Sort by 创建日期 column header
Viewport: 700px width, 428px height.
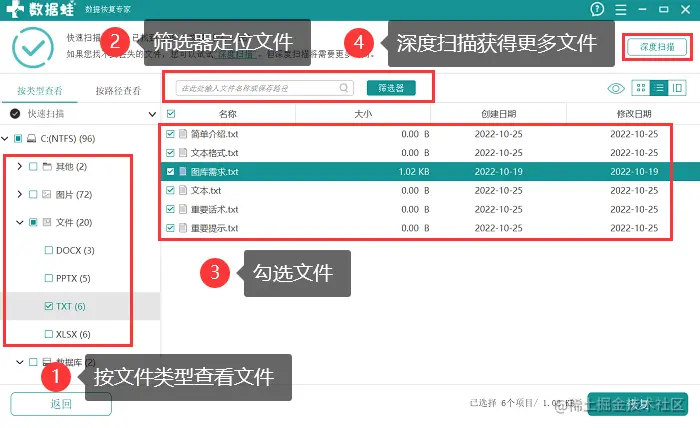tap(499, 114)
